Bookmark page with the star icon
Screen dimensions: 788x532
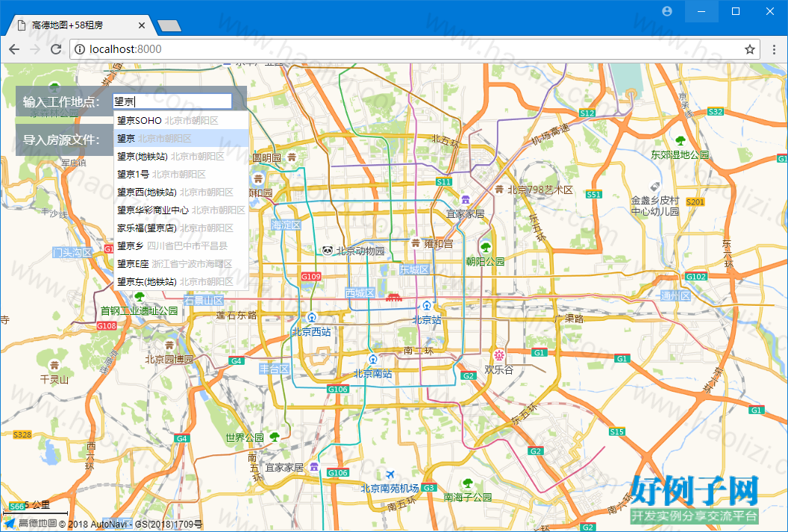[x=750, y=49]
